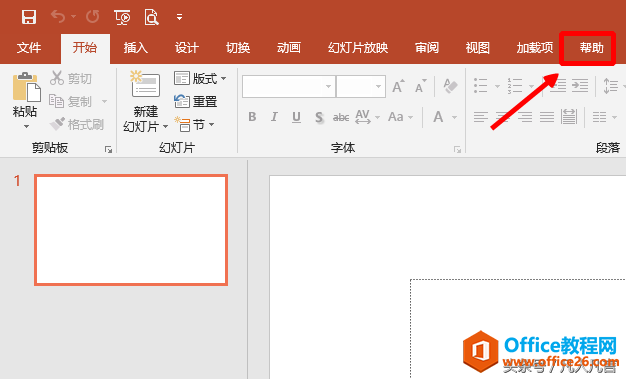
Task: Click the bullet list icon
Action: [x=480, y=86]
